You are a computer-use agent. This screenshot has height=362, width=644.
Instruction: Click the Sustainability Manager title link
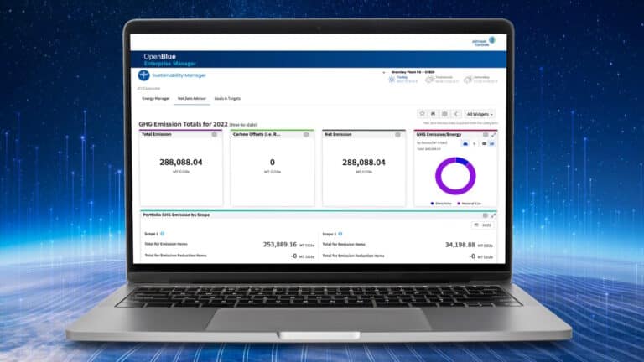coord(179,75)
